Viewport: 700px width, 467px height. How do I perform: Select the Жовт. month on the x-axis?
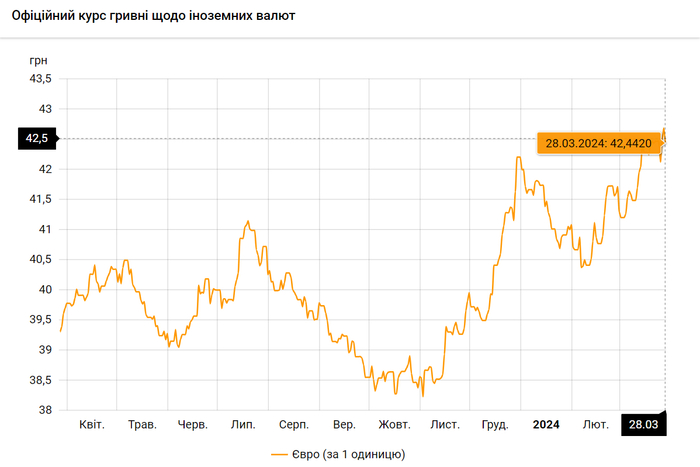(394, 424)
